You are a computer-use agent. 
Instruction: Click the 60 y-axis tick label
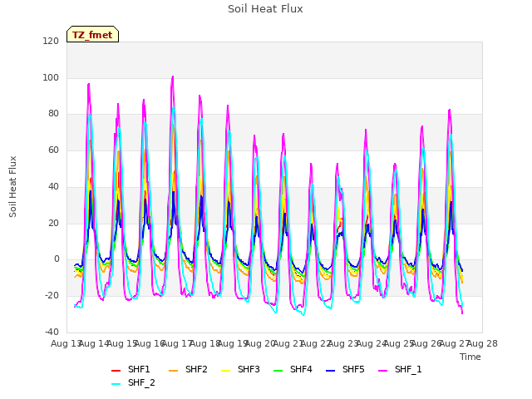pos(53,150)
